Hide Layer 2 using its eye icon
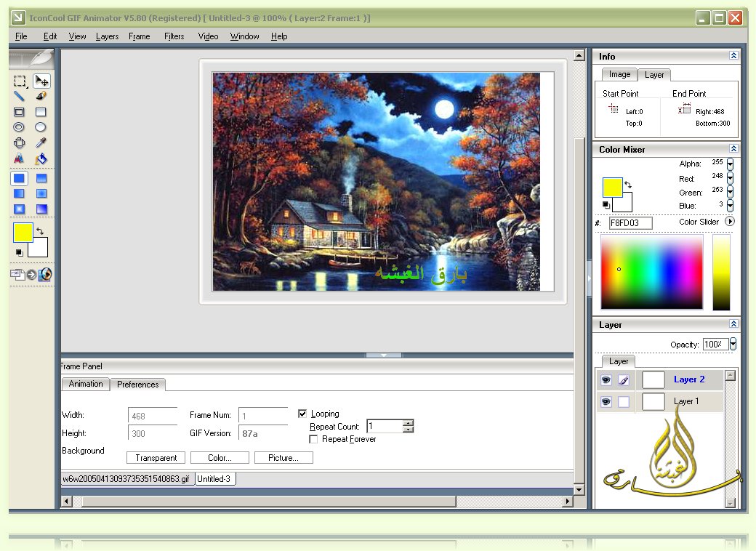 point(606,380)
